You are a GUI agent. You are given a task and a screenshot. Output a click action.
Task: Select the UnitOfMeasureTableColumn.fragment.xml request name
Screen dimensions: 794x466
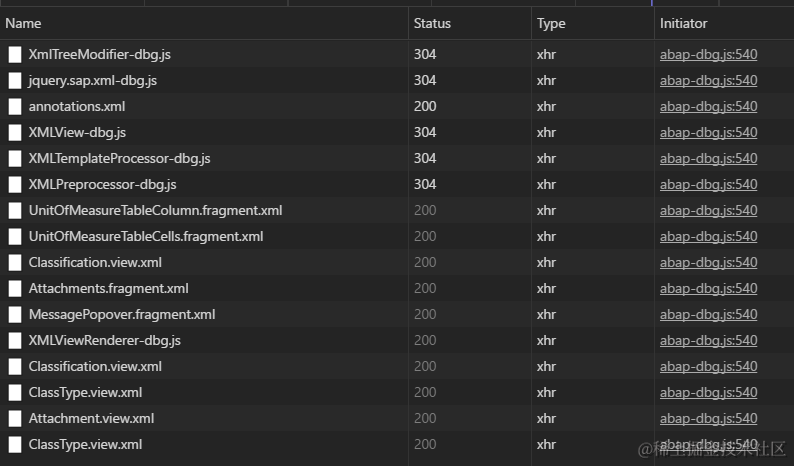pyautogui.click(x=155, y=210)
